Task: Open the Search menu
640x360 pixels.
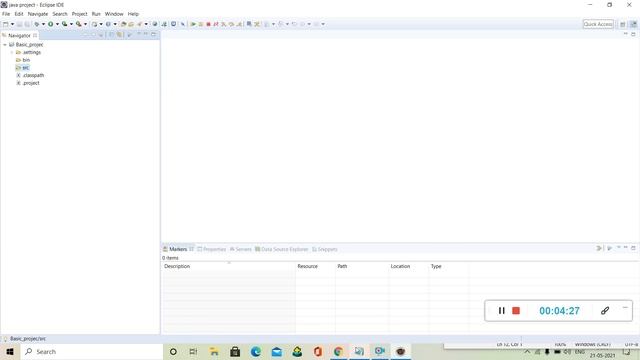Action: click(60, 14)
